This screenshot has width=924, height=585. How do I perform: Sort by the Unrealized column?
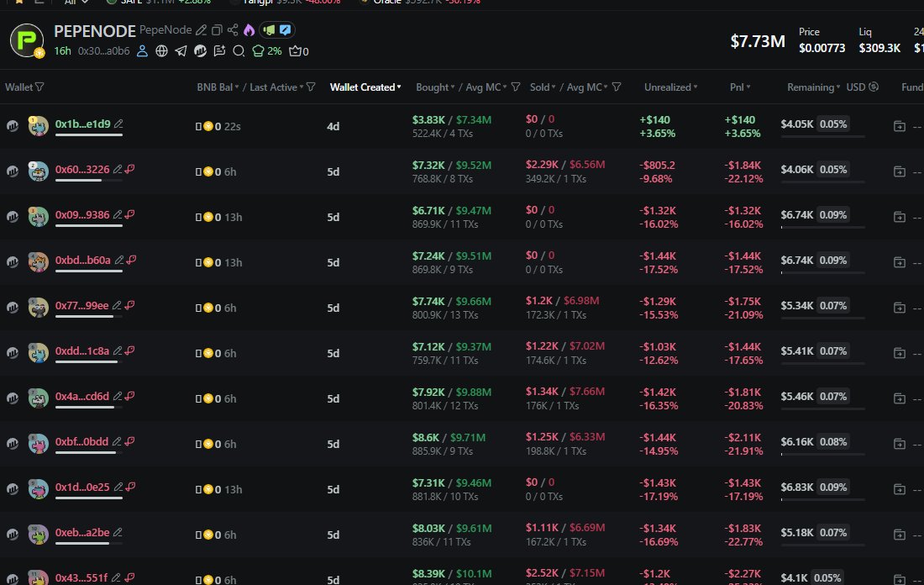pyautogui.click(x=670, y=87)
